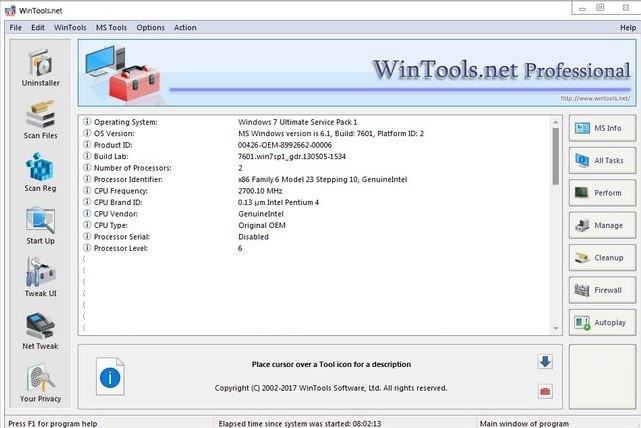Minimize the WinTools.net window
Image resolution: width=641 pixels, height=428 pixels.
click(x=583, y=8)
